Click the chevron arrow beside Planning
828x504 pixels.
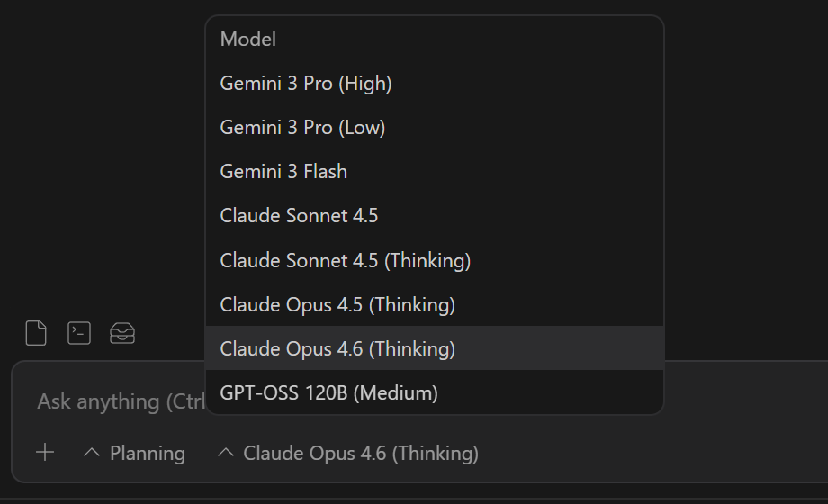click(x=91, y=453)
